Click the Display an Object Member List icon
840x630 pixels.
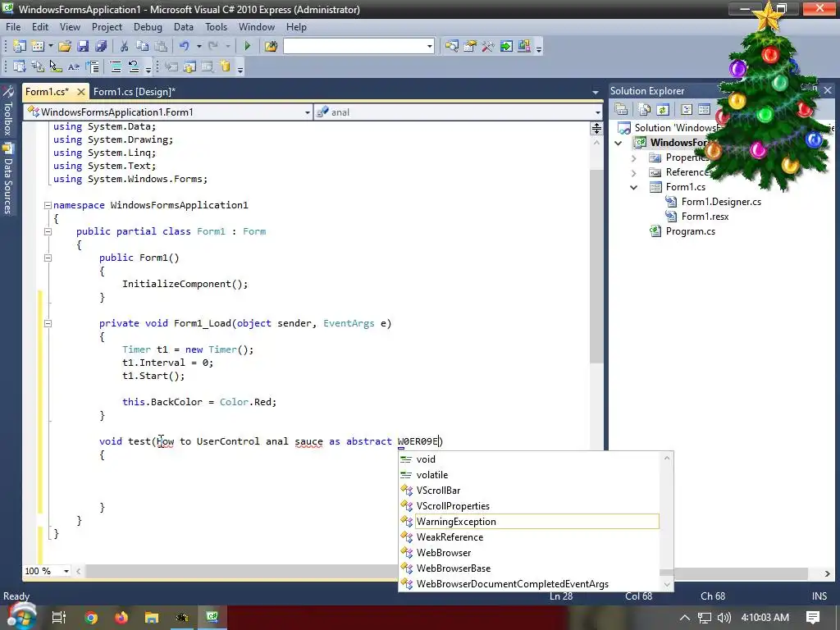[x=20, y=67]
